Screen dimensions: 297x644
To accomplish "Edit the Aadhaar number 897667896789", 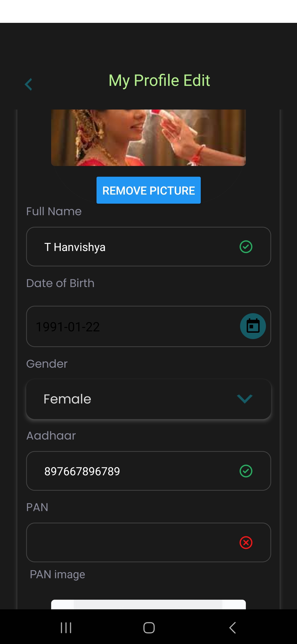I will coord(148,471).
